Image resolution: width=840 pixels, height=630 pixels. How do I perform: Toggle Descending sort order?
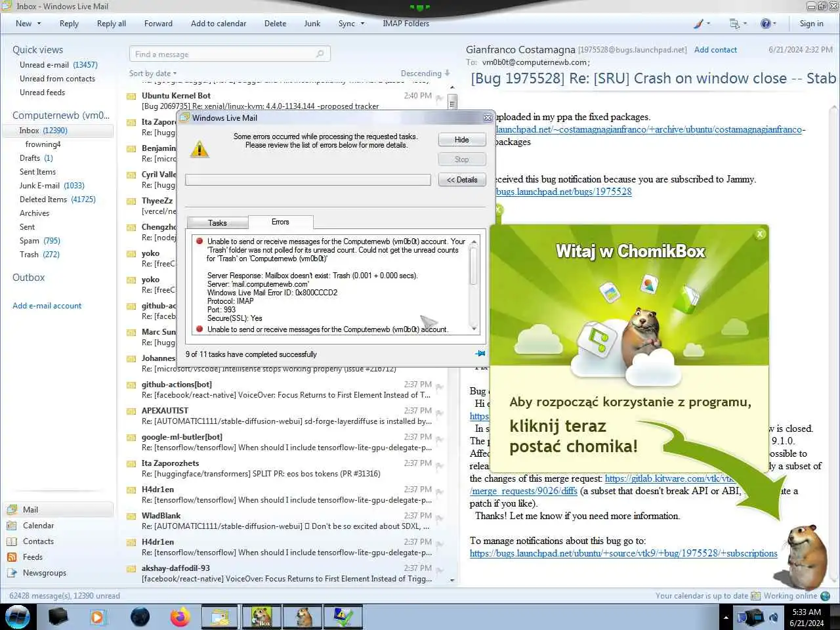coord(425,73)
